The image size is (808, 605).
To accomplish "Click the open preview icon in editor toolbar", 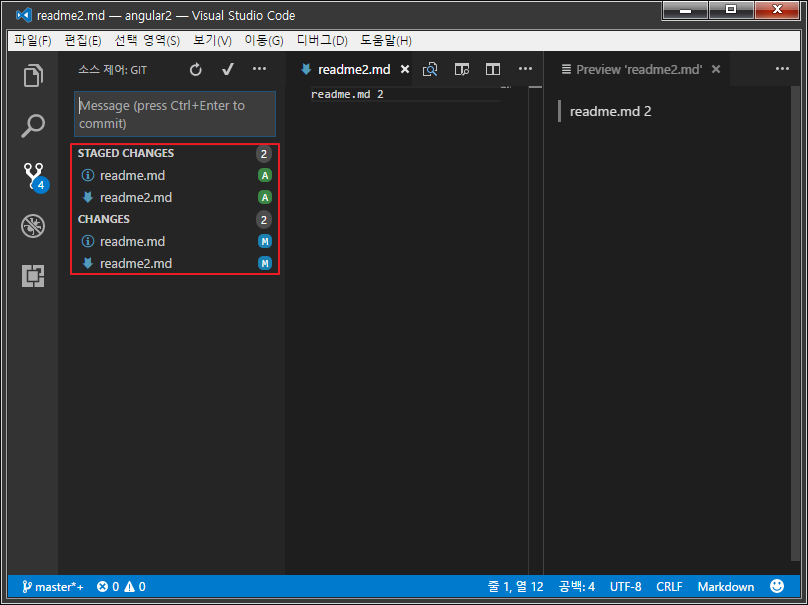I will (x=430, y=70).
